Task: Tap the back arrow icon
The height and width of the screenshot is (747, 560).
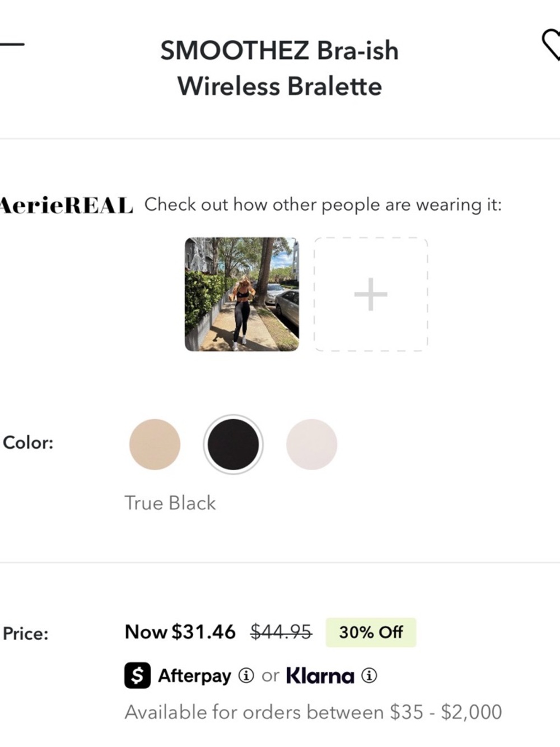Action: coord(11,44)
